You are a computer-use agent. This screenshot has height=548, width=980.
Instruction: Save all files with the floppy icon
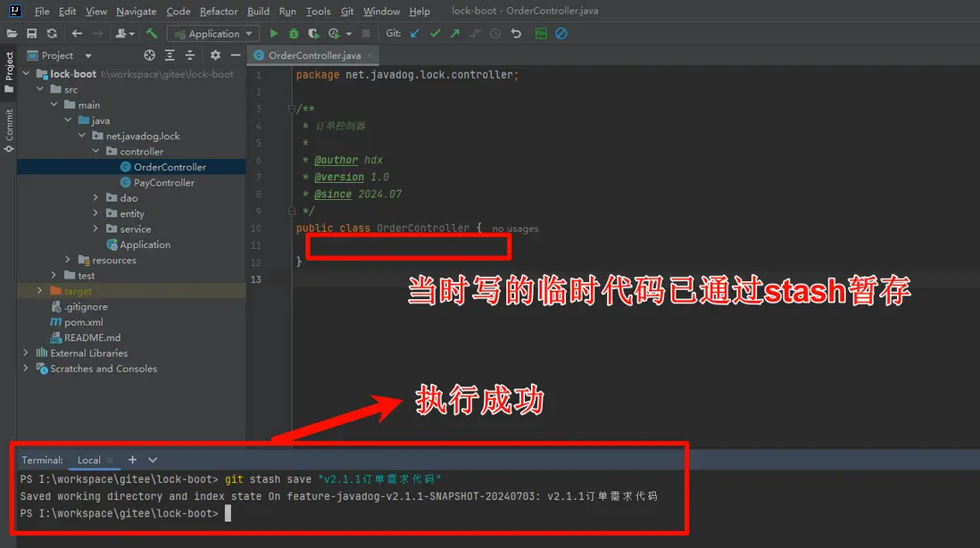click(x=31, y=34)
